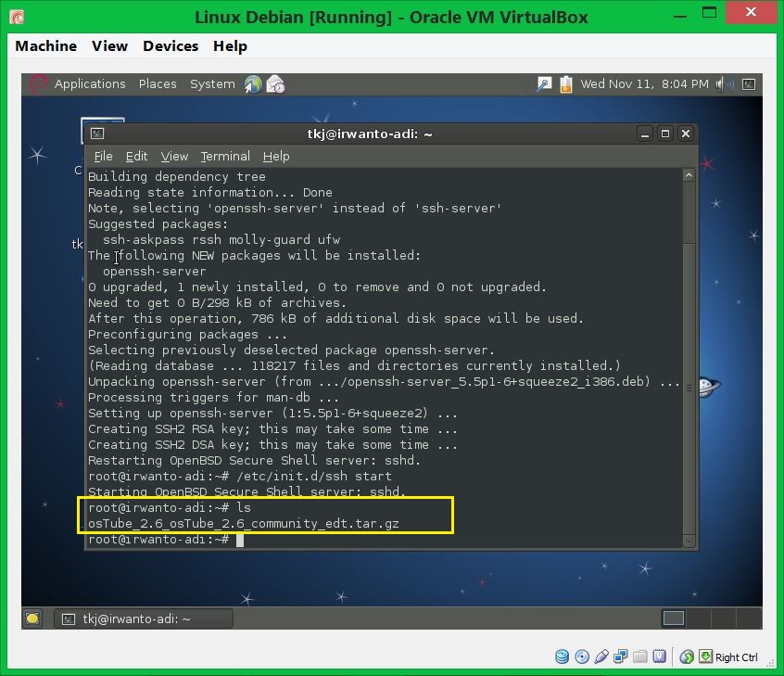Click the terminal scrollbar up arrow
This screenshot has height=676, width=784.
(x=689, y=175)
